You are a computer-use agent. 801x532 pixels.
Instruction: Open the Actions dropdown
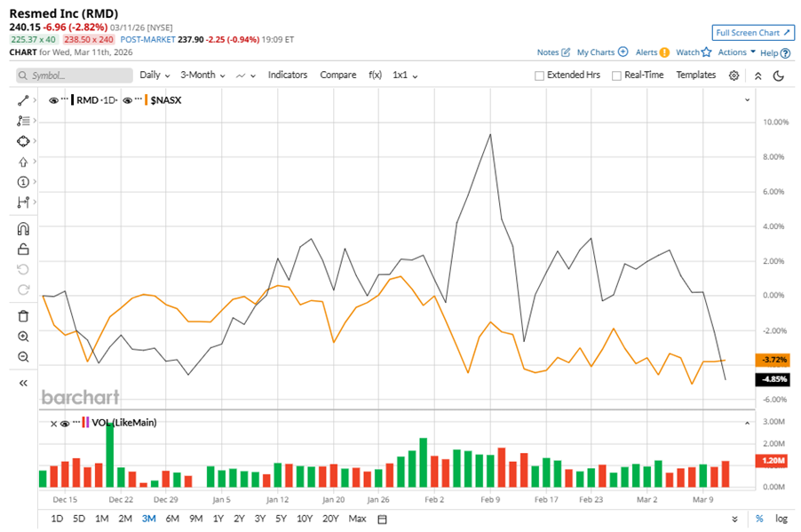click(737, 52)
